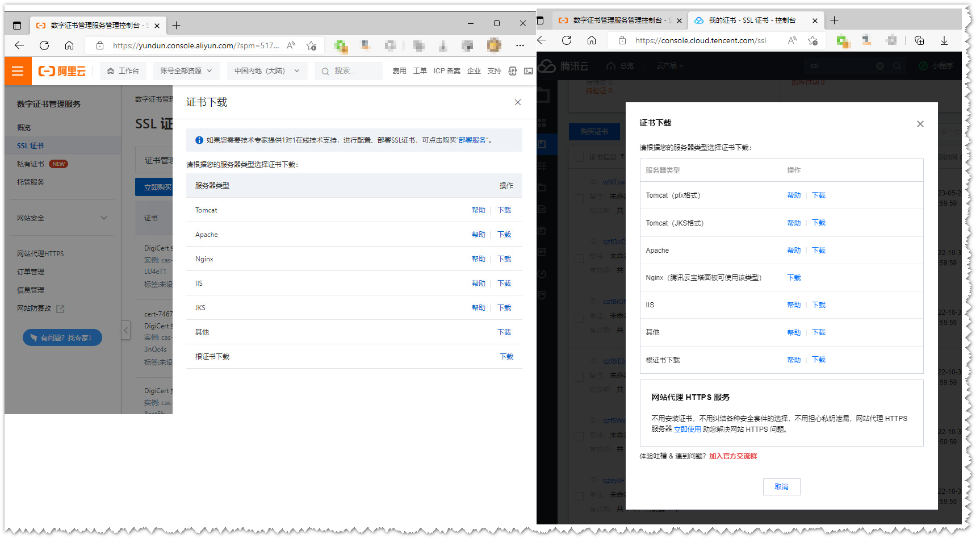Open the 账号全部资源 dropdown
The width and height of the screenshot is (980, 542).
click(x=186, y=71)
